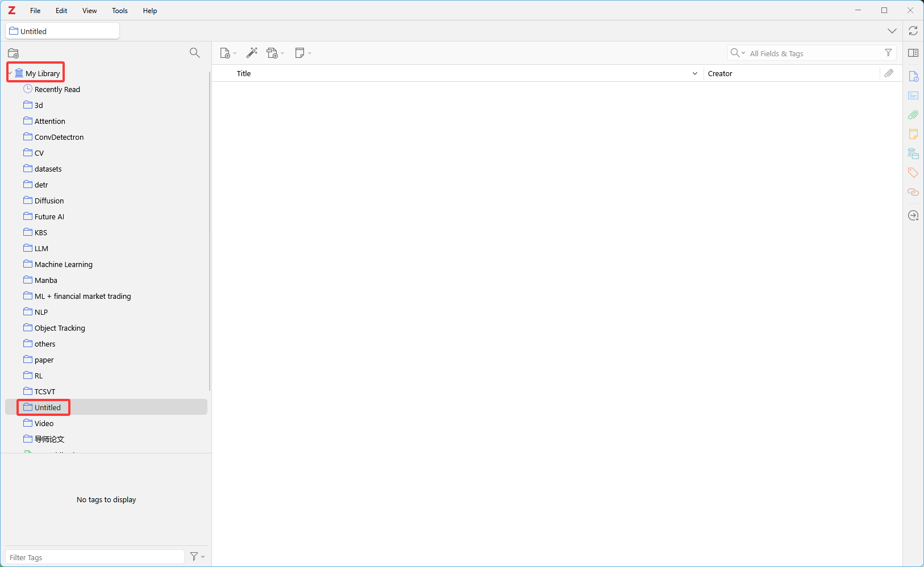Add item by identifier magic wand
This screenshot has width=924, height=567.
pos(252,53)
